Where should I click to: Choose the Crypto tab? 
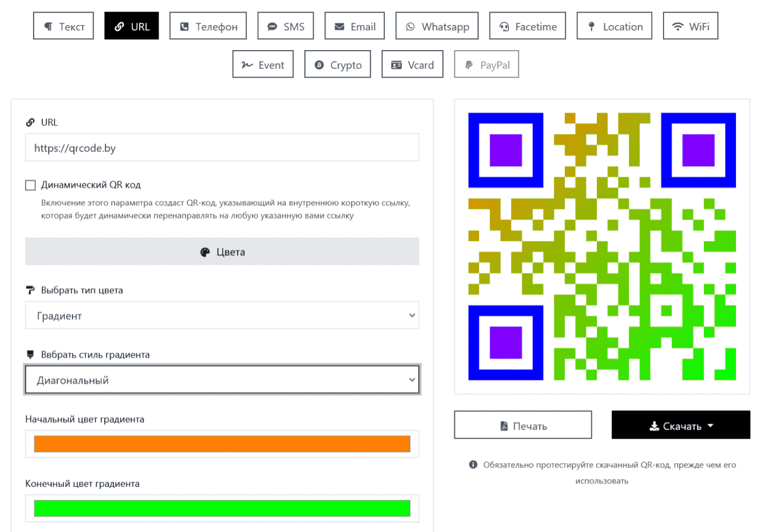click(337, 64)
